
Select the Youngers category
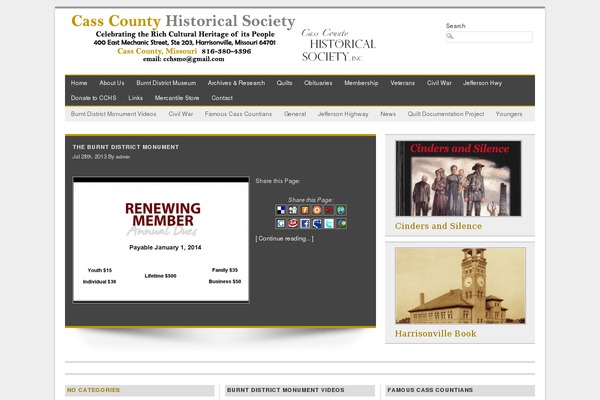509,114
